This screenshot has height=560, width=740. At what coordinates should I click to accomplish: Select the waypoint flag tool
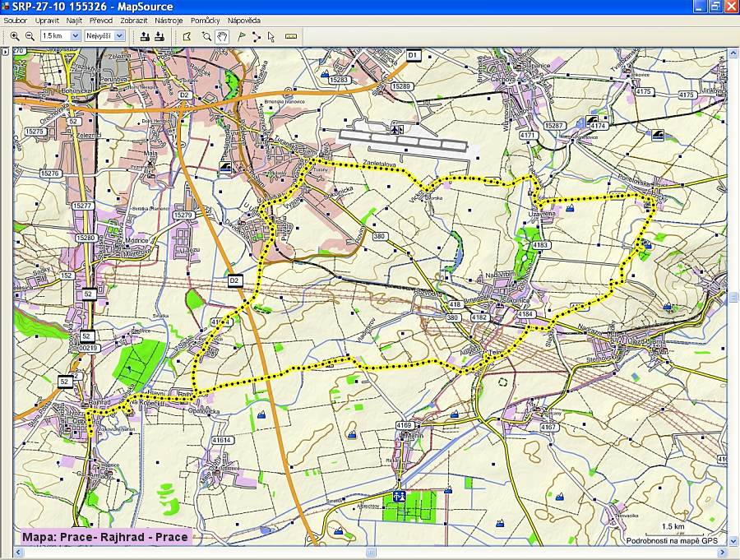point(241,36)
